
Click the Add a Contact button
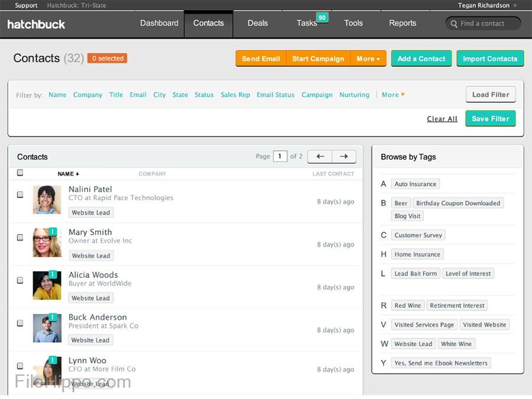click(421, 59)
